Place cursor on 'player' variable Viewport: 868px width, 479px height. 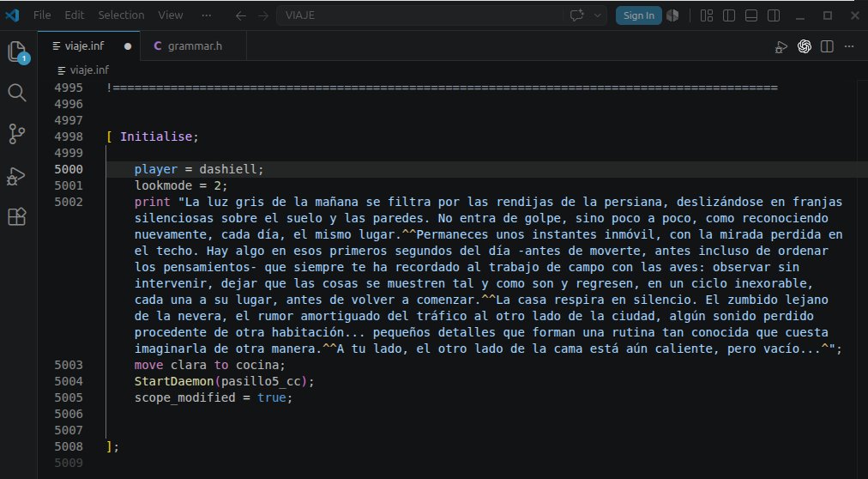[156, 169]
